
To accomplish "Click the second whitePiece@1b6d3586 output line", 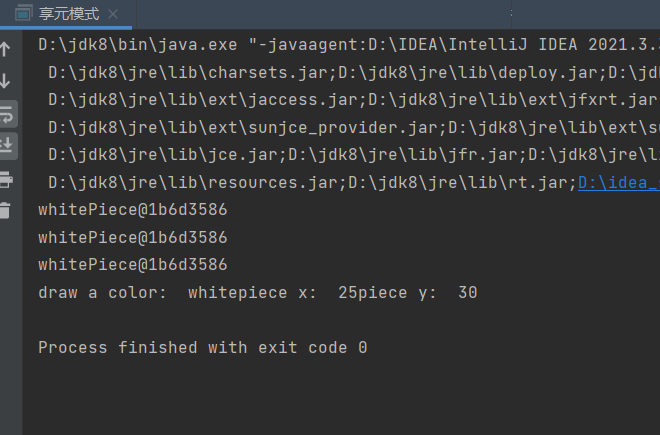I will pos(132,238).
